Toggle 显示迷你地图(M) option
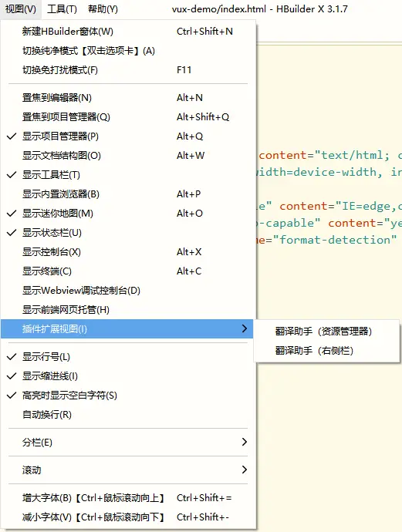402x532 pixels. coord(127,214)
